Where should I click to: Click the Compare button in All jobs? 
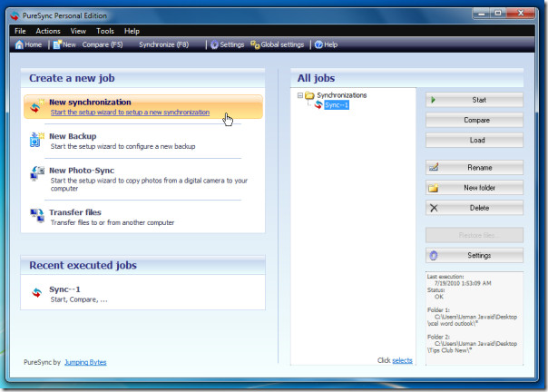click(475, 120)
